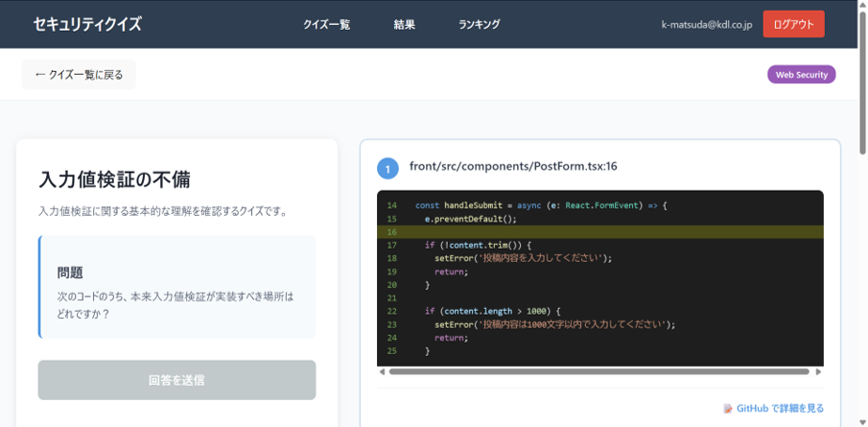Click the GitHub icon beside the details link
The width and height of the screenshot is (868, 427).
[x=728, y=409]
